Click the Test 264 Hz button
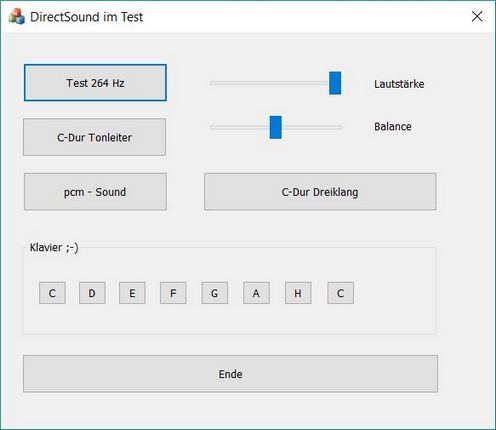Viewport: 496px width, 430px height. (95, 83)
